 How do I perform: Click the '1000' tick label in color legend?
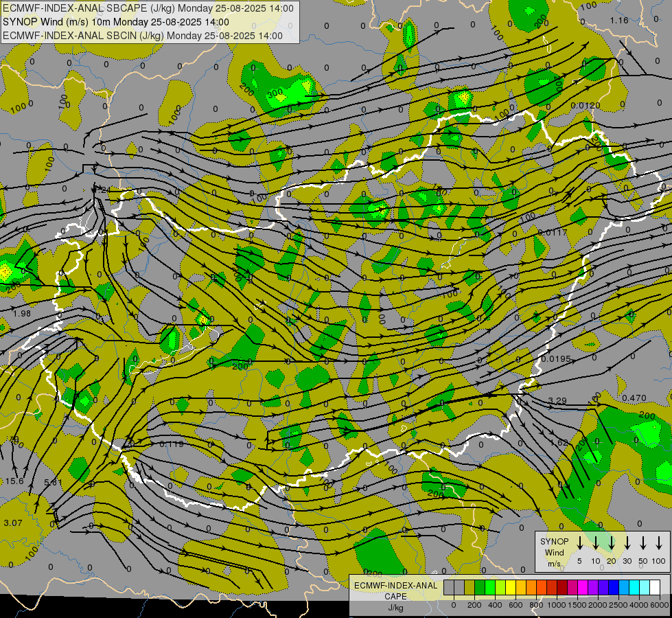[x=557, y=605]
